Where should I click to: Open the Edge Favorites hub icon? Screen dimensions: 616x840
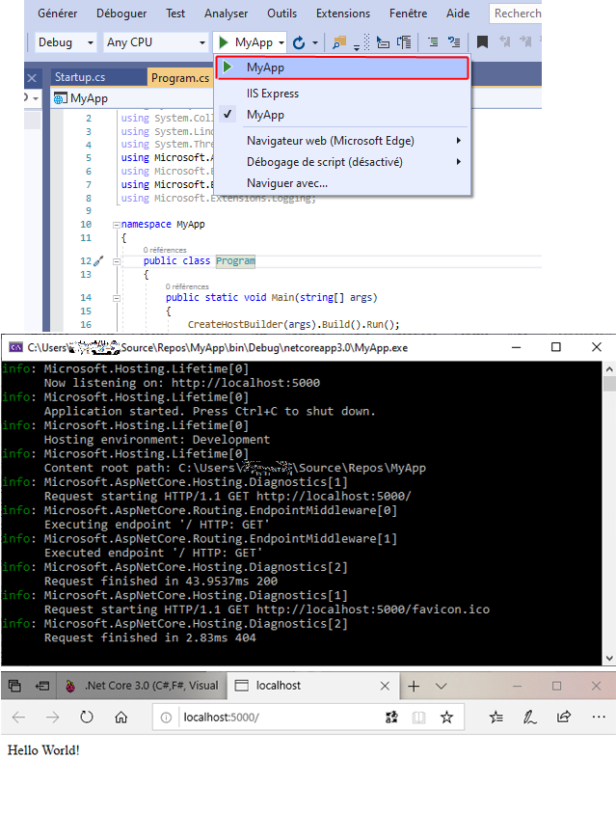click(x=496, y=718)
